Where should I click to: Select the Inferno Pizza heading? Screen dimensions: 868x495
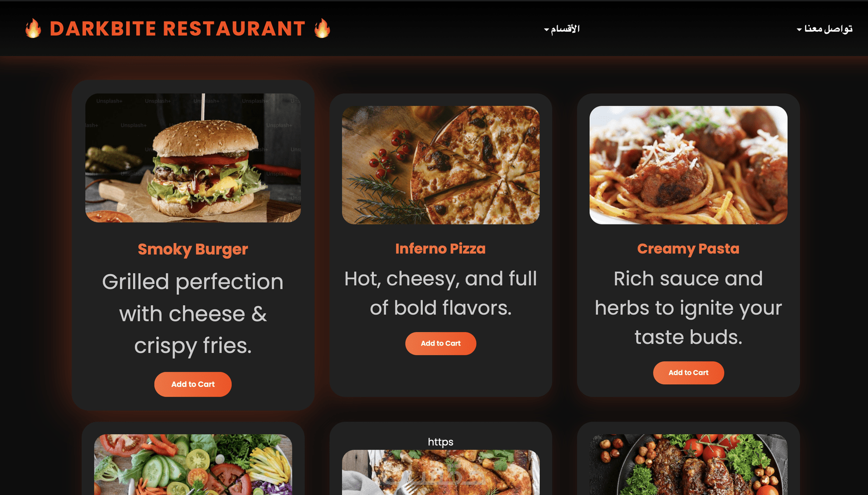(441, 249)
